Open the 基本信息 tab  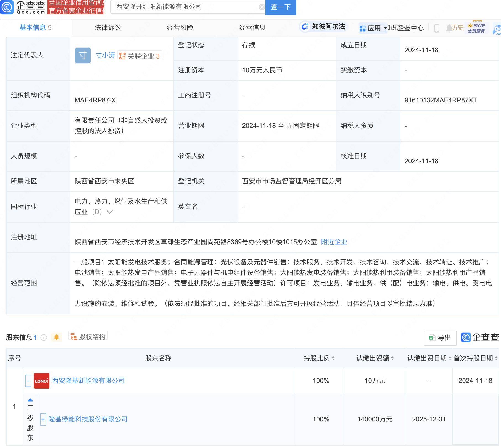(35, 28)
